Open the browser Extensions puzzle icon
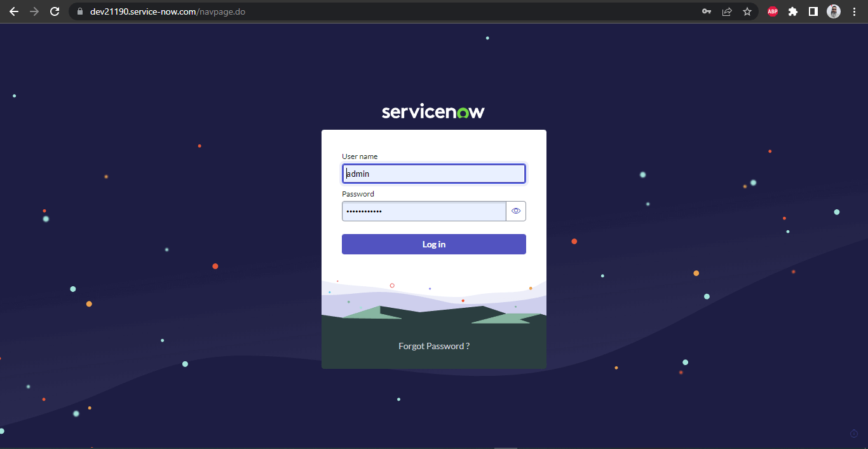Viewport: 868px width, 449px height. [x=792, y=11]
